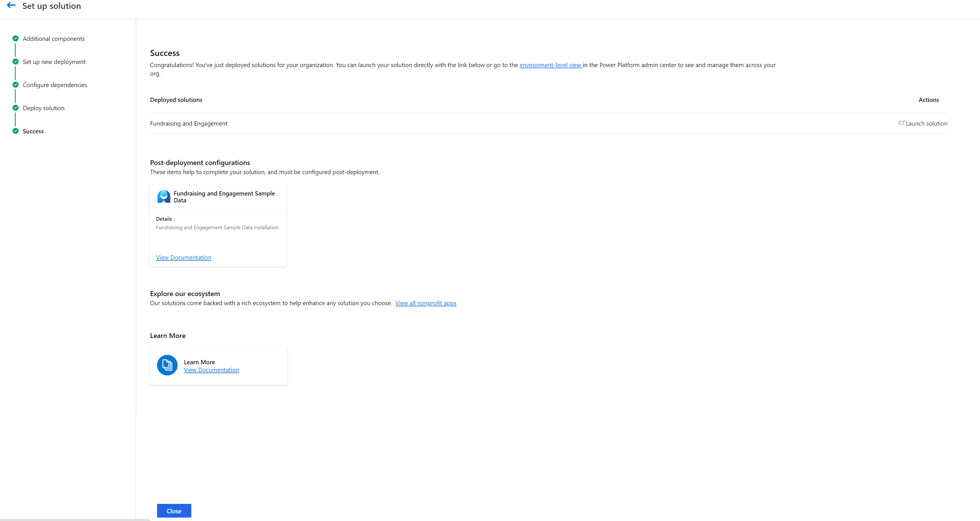
Task: Click the Launch solution button
Action: click(x=923, y=123)
